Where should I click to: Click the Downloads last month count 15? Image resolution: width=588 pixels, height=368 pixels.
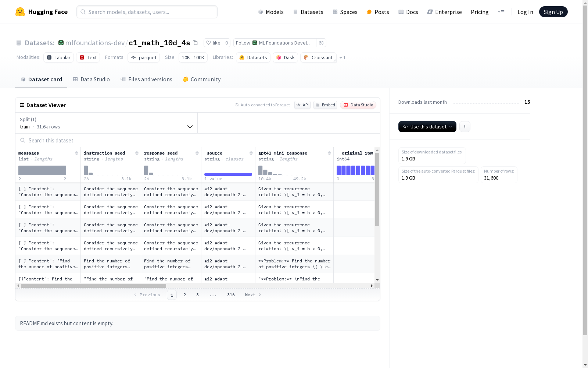click(527, 102)
